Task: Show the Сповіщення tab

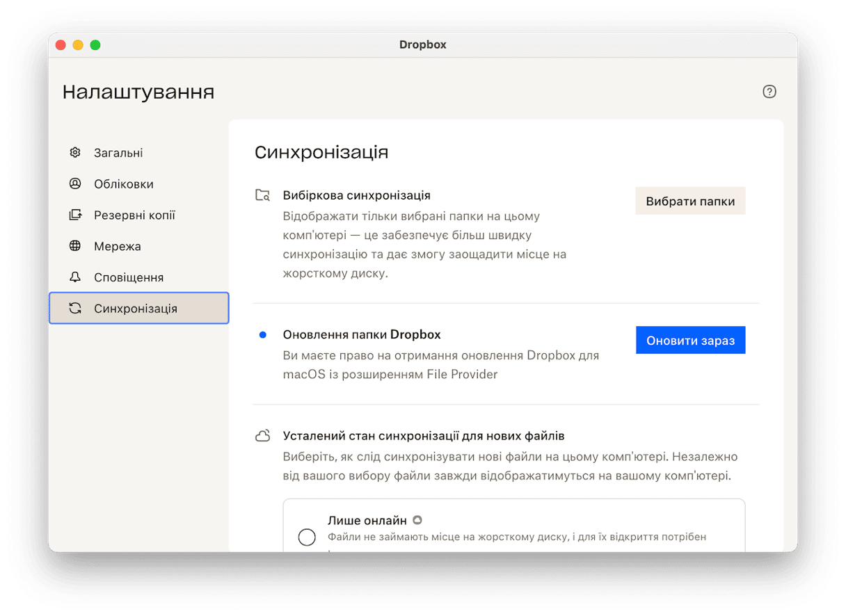Action: (139, 277)
